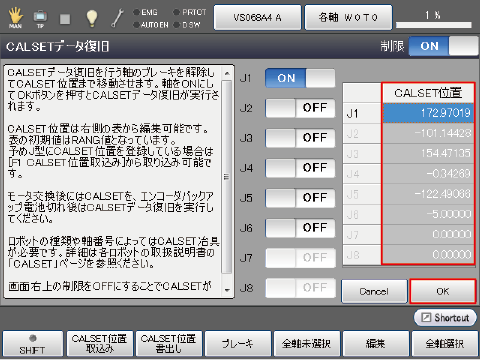Click the SHIFT function key
The height and width of the screenshot is (360, 480).
(x=32, y=344)
